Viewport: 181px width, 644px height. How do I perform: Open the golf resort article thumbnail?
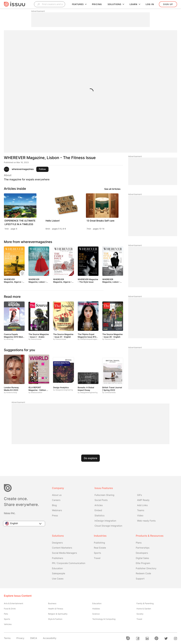pyautogui.click(x=20, y=205)
